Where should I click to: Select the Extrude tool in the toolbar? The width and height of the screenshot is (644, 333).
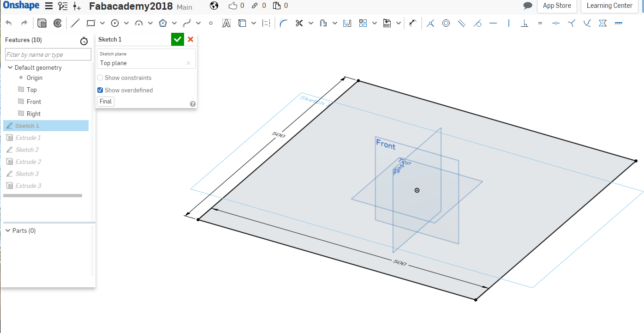click(42, 23)
